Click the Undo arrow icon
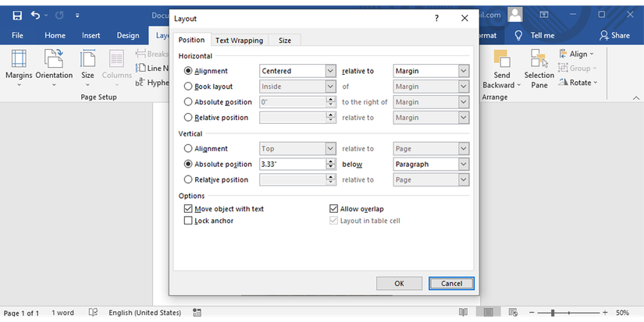This screenshot has width=644, height=322. (x=35, y=16)
